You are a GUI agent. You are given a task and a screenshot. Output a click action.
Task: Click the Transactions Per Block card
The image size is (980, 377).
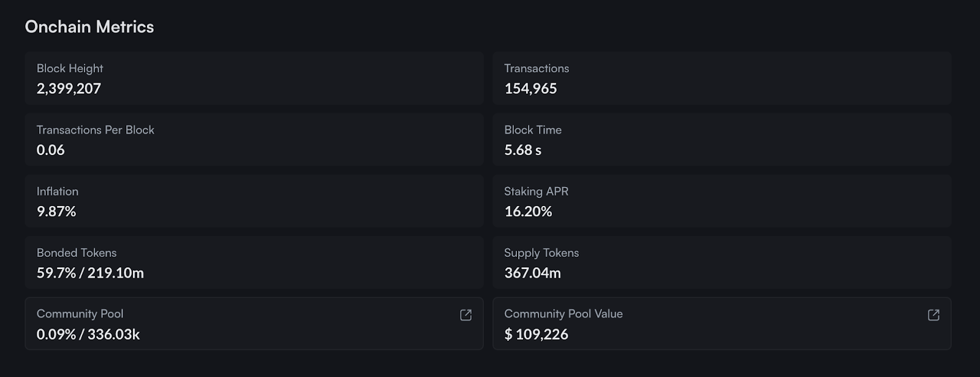[254, 140]
